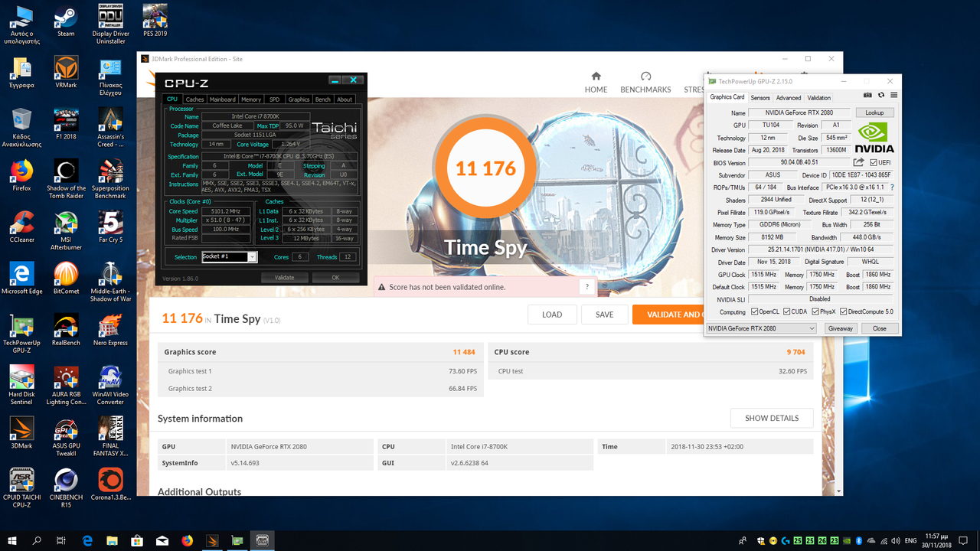980x551 pixels.
Task: Open VRMark desktop icon
Action: pyautogui.click(x=66, y=73)
